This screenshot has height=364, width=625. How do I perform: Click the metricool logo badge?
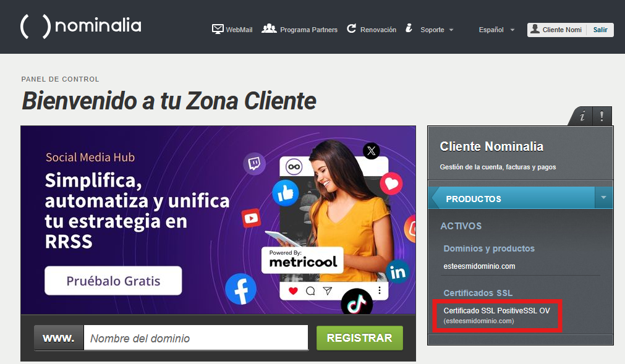pyautogui.click(x=302, y=260)
